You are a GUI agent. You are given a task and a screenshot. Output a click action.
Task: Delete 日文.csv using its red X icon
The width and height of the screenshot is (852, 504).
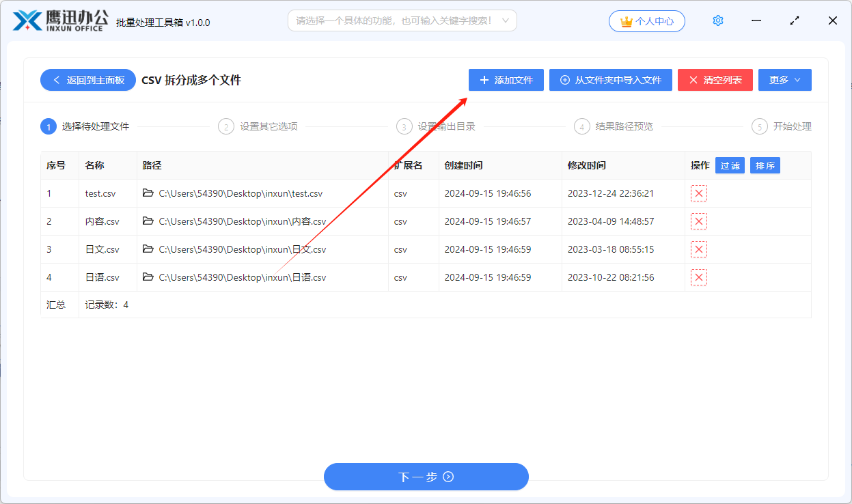698,249
